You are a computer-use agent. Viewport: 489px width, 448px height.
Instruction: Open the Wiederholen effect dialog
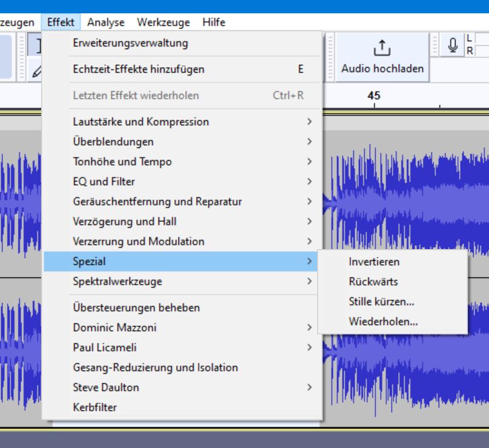[383, 321]
